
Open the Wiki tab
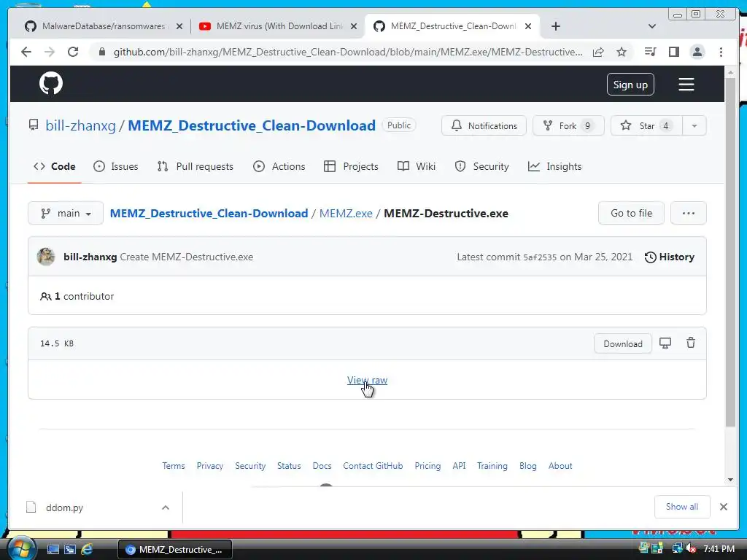tap(417, 166)
